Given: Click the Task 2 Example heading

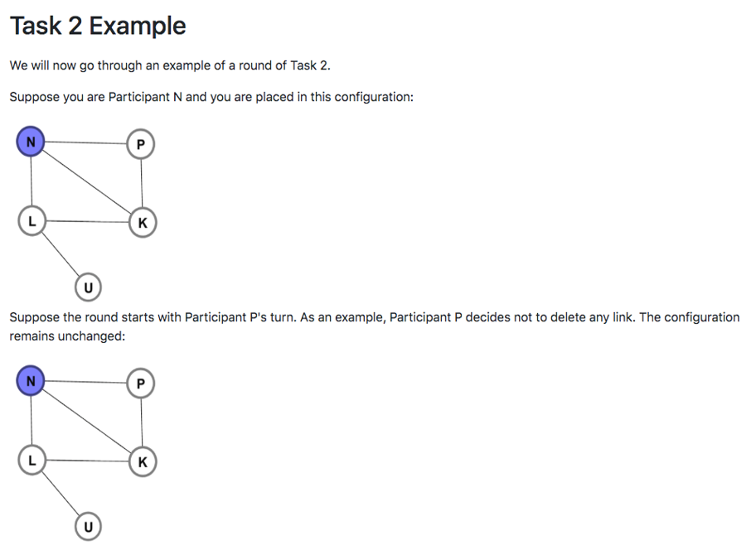Looking at the screenshot, I should pos(98,26).
